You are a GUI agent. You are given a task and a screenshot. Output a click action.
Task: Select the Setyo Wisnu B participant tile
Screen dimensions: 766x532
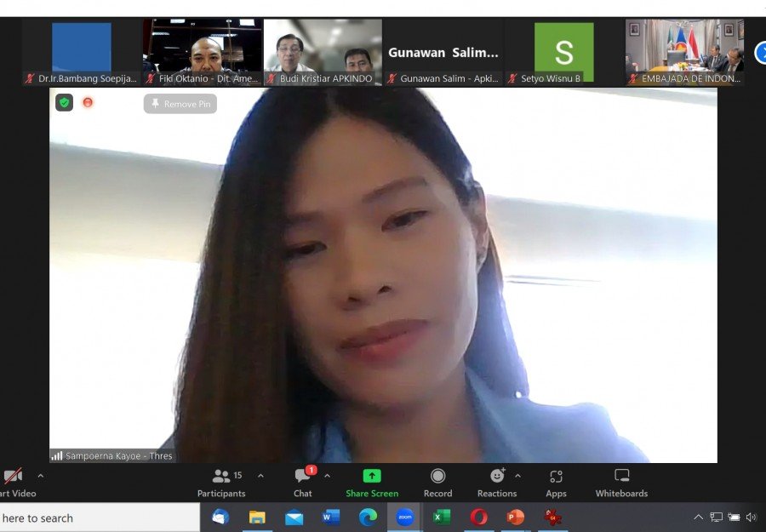563,51
